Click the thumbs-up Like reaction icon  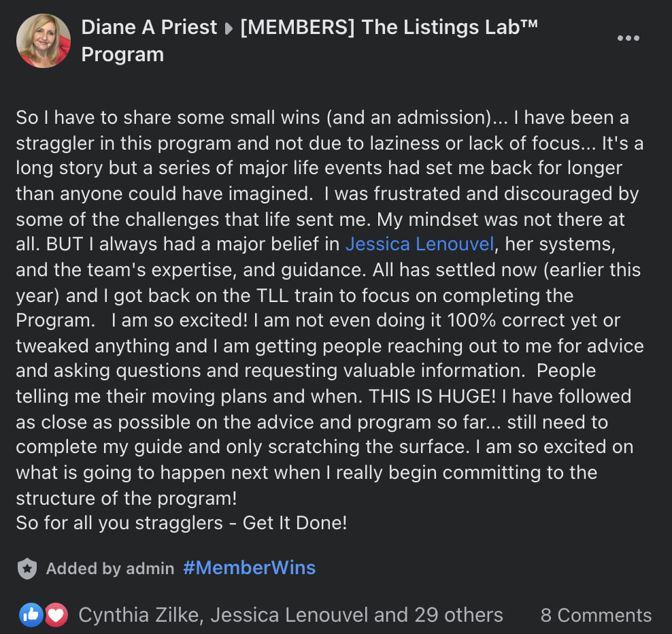pos(31,615)
